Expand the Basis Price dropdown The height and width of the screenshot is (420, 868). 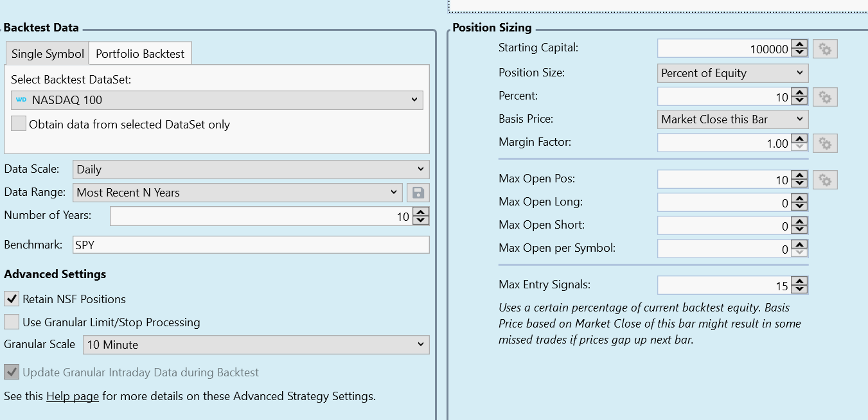732,119
